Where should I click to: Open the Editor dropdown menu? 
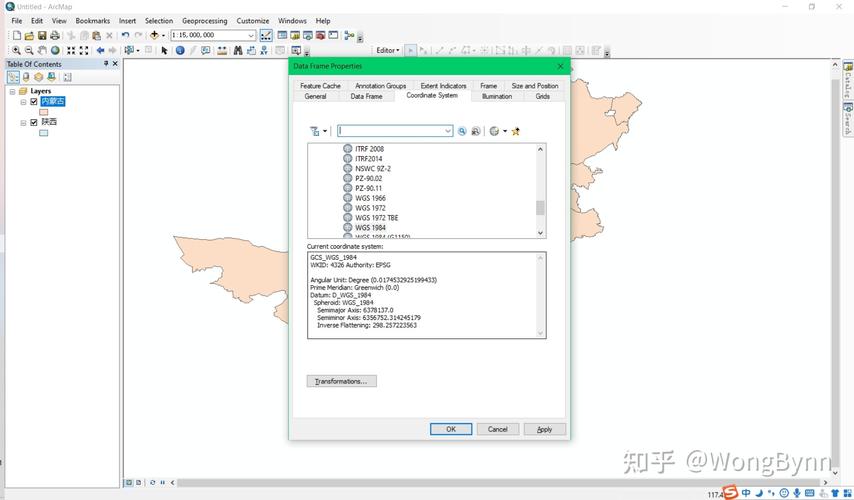(x=388, y=50)
